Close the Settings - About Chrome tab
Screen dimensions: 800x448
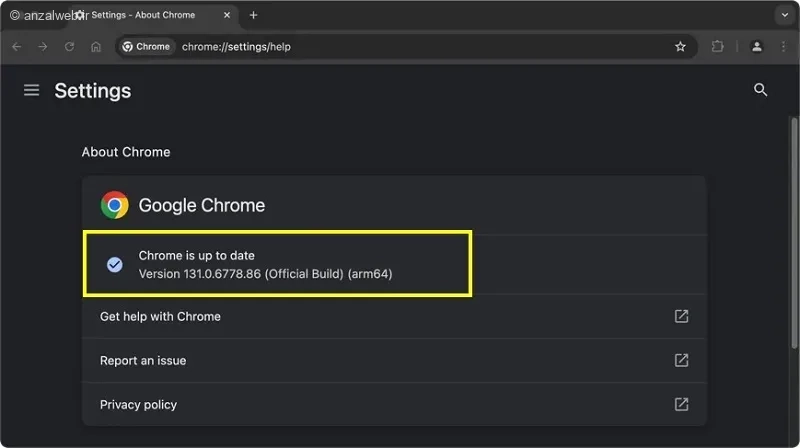tap(227, 15)
